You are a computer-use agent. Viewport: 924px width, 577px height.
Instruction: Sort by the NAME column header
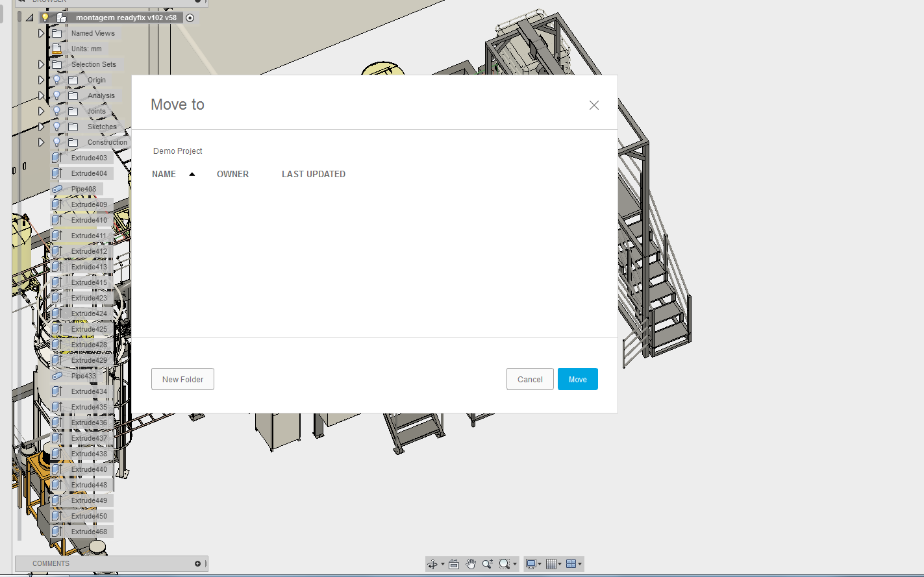click(x=164, y=174)
